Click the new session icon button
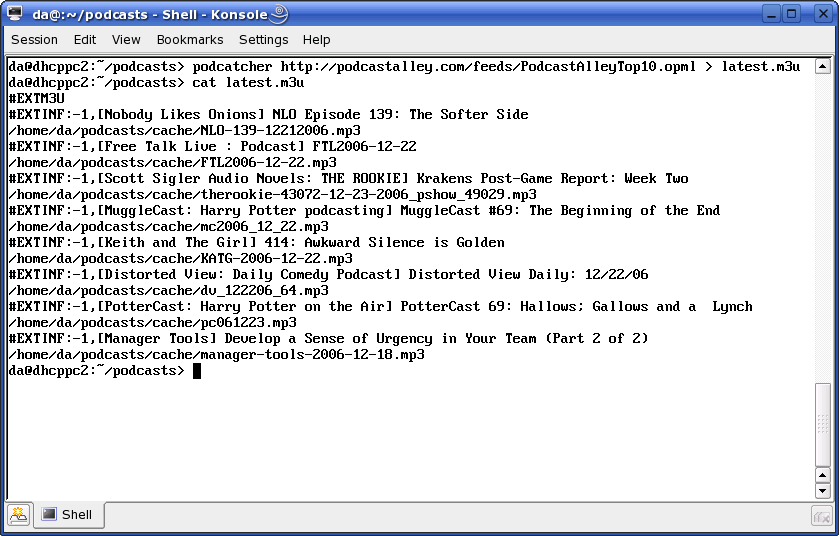Image resolution: width=839 pixels, height=536 pixels. (x=19, y=515)
